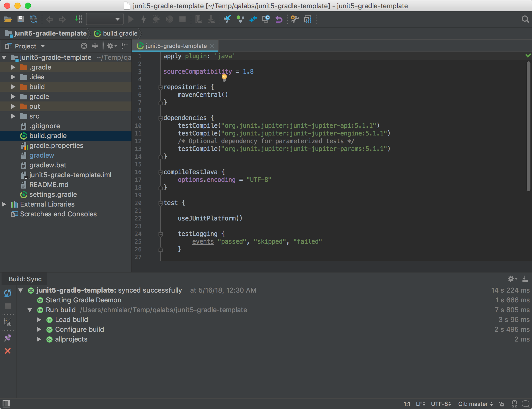Click the VCS Update Project icon

227,19
